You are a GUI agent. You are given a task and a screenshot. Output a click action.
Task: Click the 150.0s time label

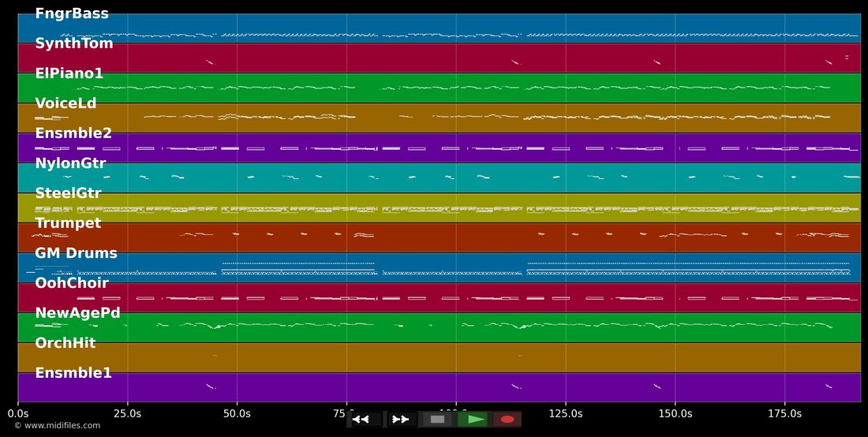click(x=675, y=413)
